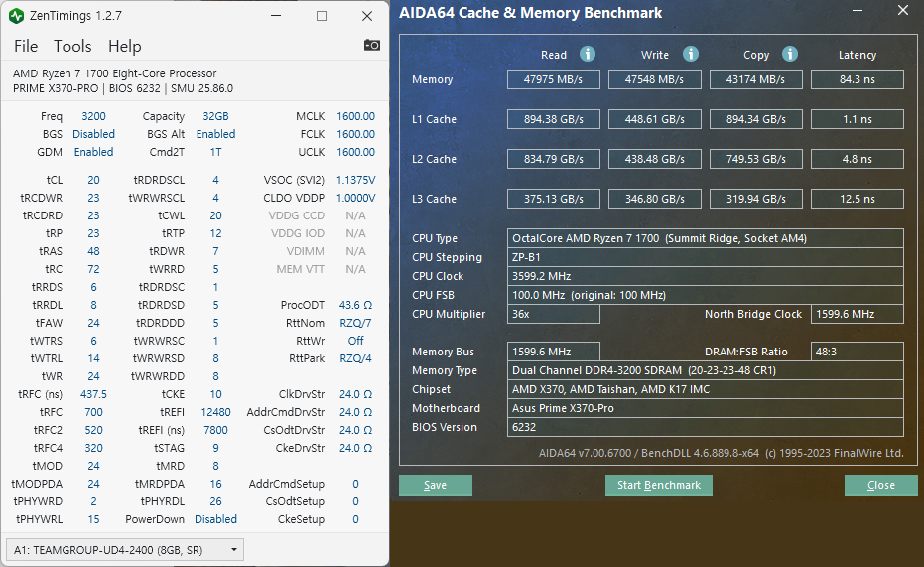Click the Close button in AIDA64
Image resolution: width=924 pixels, height=567 pixels.
click(x=881, y=485)
